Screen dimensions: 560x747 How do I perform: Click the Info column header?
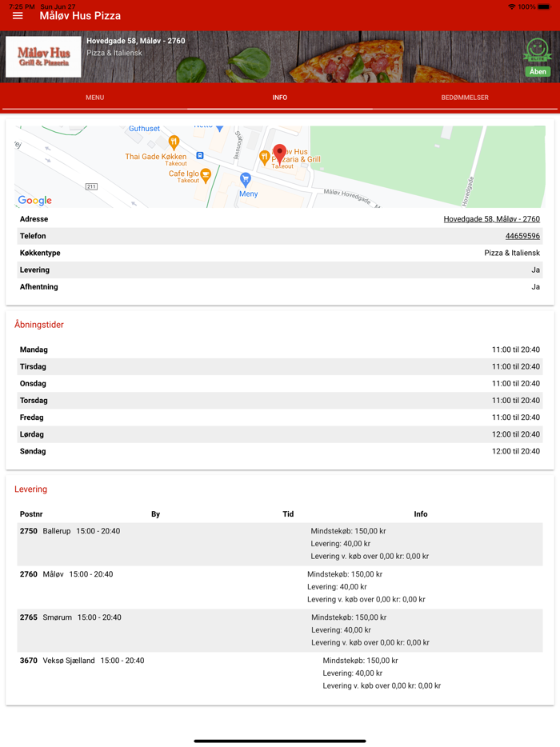coord(420,514)
